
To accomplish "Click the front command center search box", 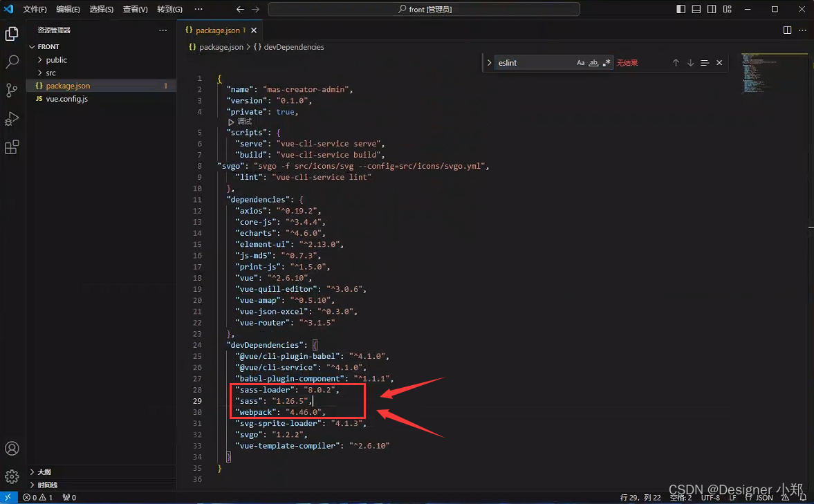I will [424, 10].
